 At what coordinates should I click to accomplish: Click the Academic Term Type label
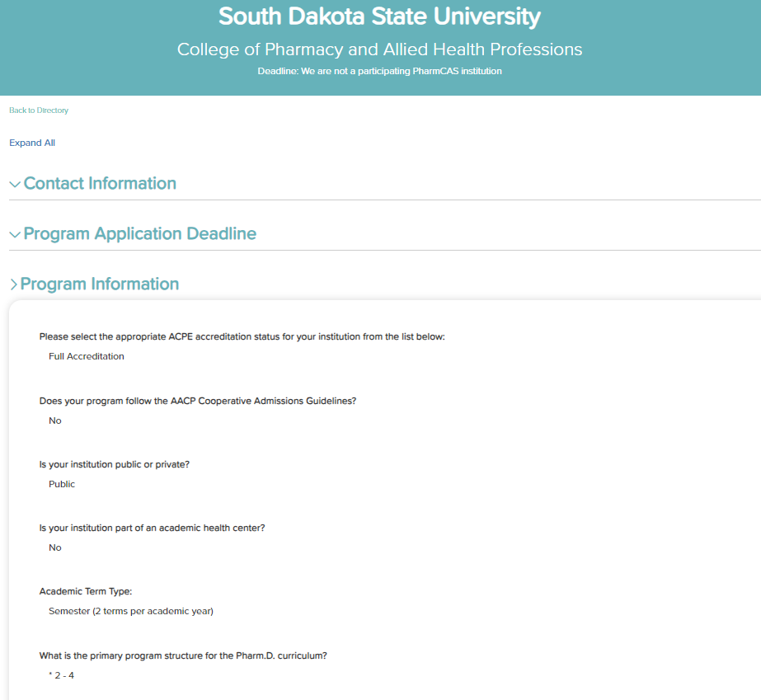[86, 591]
